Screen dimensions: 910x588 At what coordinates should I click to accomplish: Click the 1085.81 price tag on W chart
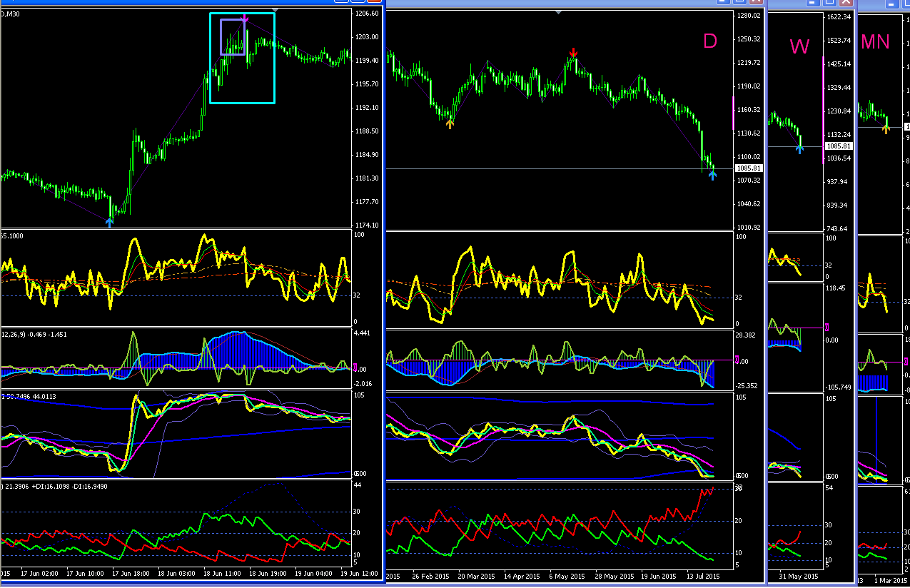(x=838, y=146)
